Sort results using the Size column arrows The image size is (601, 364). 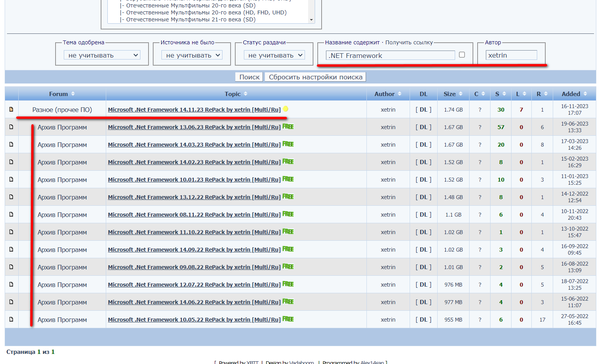click(x=461, y=94)
